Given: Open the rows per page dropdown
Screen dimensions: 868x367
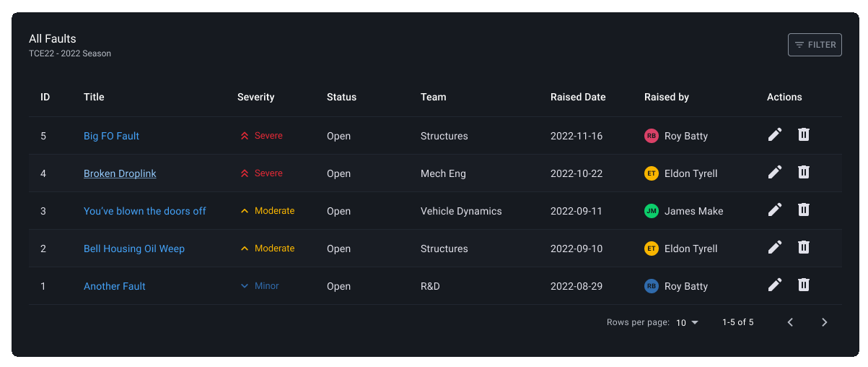Looking at the screenshot, I should click(687, 322).
